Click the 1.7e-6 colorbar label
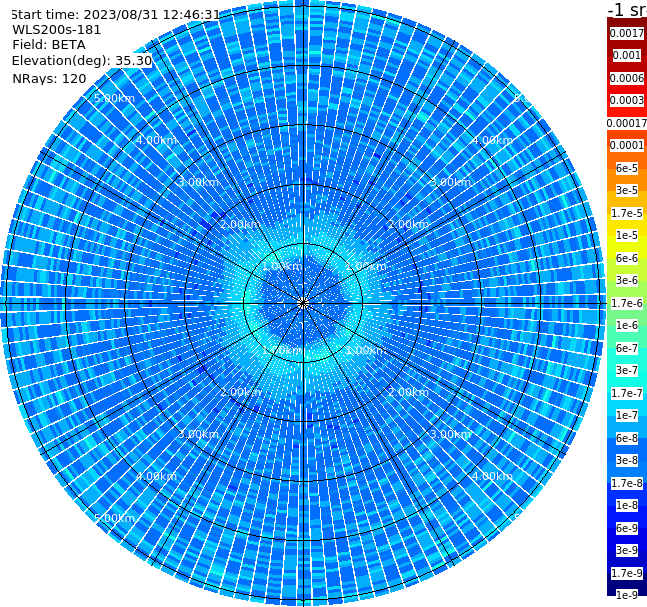This screenshot has width=647, height=607. pos(627,303)
